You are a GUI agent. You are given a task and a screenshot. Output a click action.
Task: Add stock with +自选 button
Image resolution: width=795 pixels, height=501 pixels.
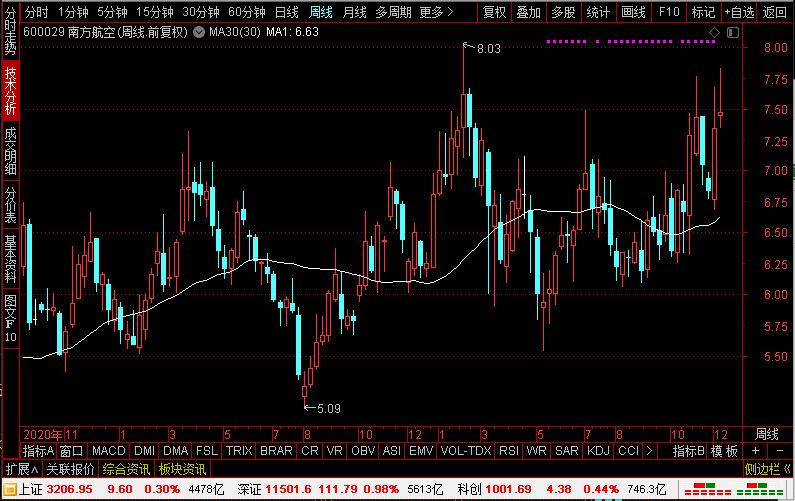[x=739, y=12]
